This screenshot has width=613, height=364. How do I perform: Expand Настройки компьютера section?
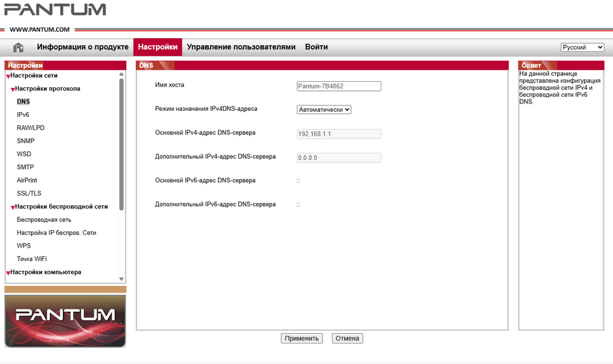click(8, 273)
